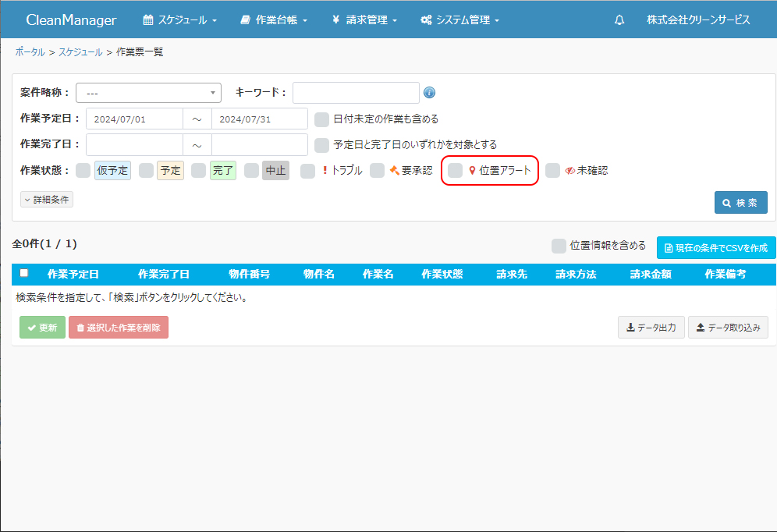Open the 案件略称 dropdown
777x532 pixels.
[x=148, y=93]
